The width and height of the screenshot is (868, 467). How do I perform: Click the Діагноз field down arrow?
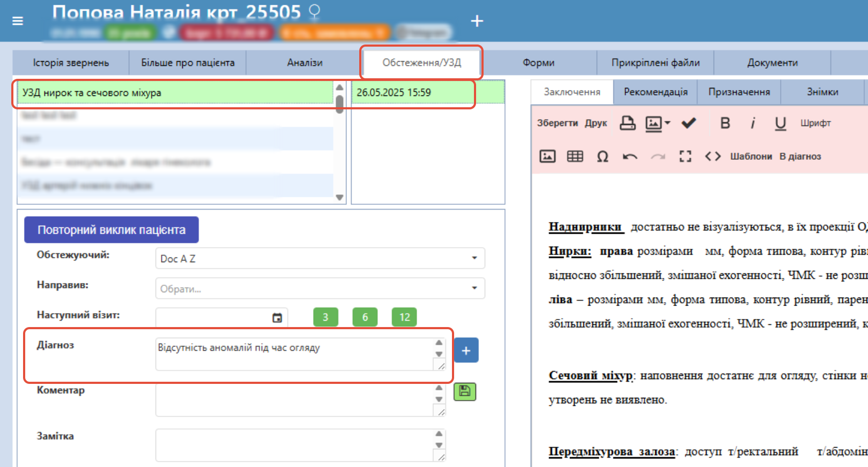point(439,354)
